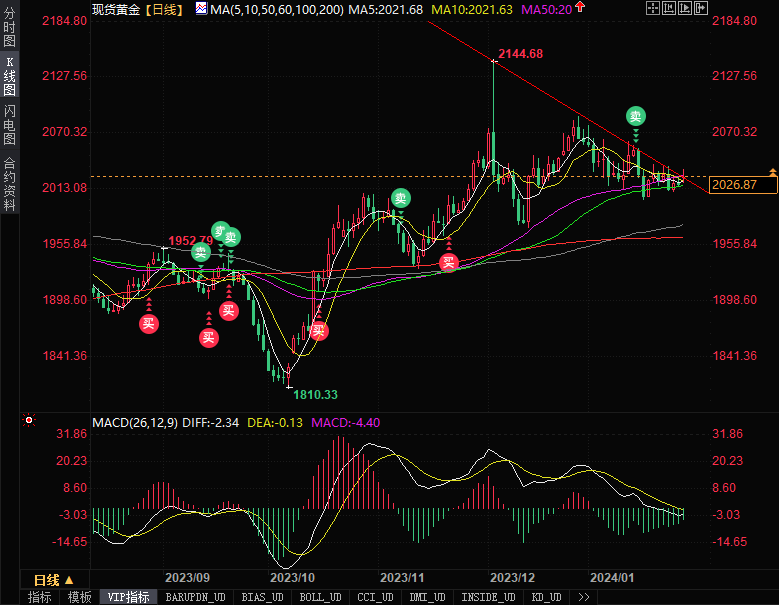
Task: Click the green sell marker near January 2024
Action: click(x=635, y=116)
